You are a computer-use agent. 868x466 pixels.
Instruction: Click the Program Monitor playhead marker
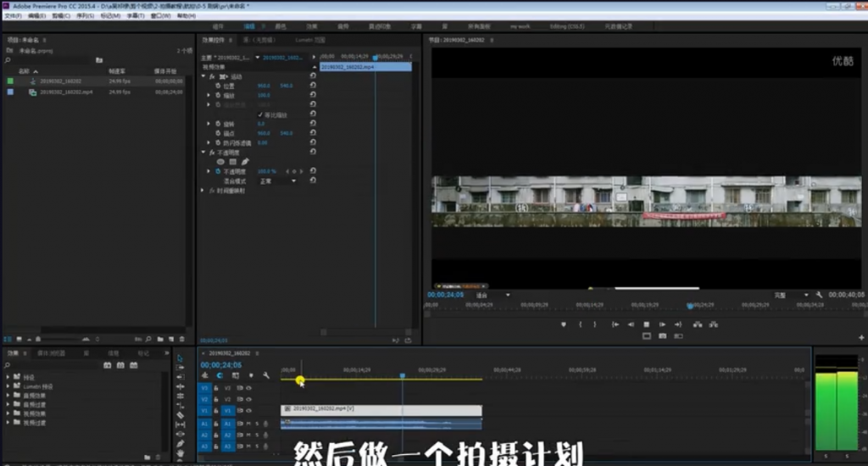coord(689,305)
